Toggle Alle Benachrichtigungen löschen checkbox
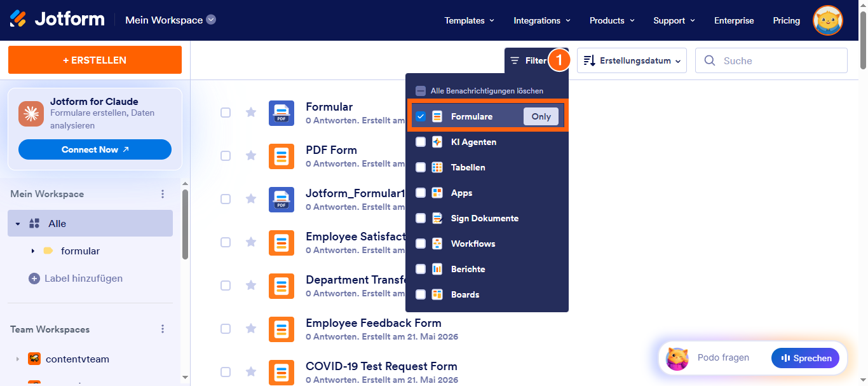The height and width of the screenshot is (386, 868). [x=421, y=91]
